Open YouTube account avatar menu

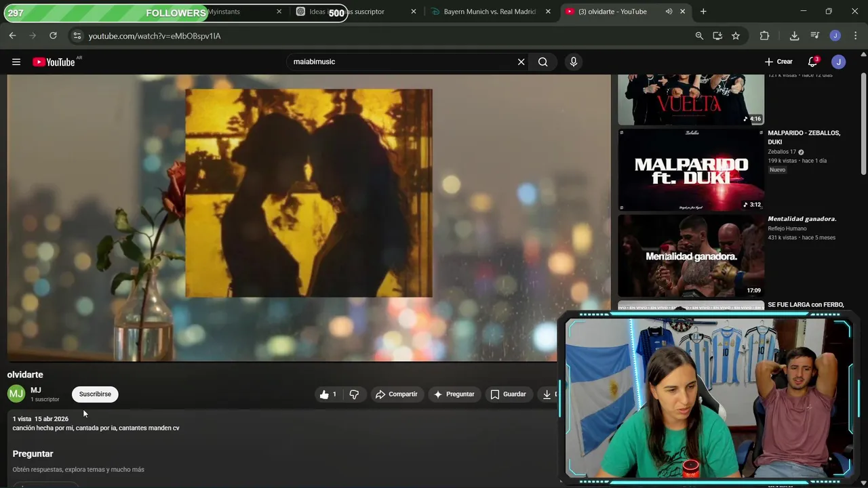(x=839, y=62)
